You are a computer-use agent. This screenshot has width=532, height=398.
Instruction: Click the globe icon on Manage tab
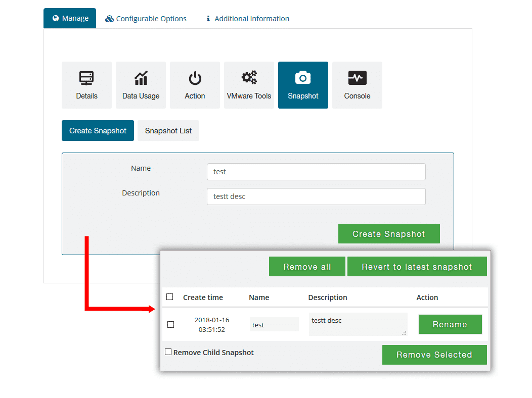[56, 18]
